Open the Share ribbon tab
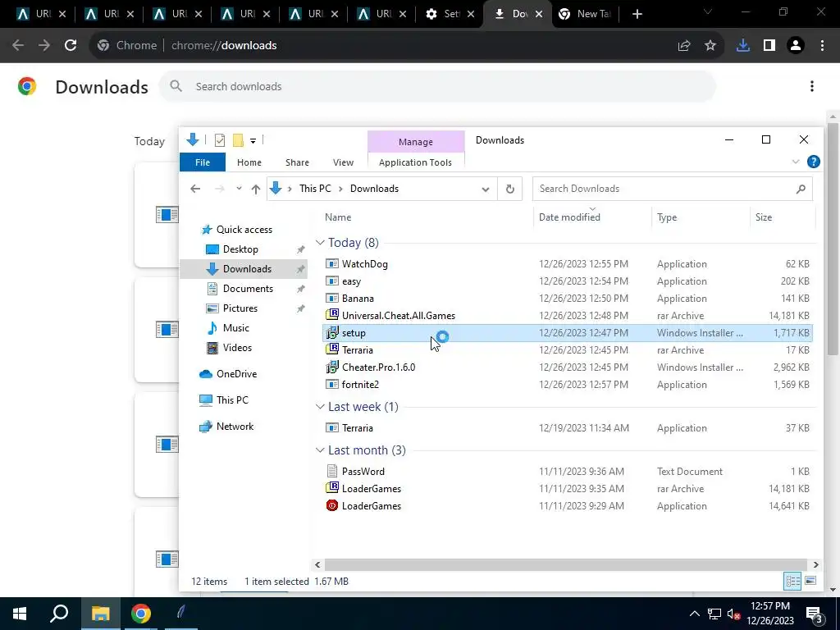Screen dimensions: 840x630 pos(297,162)
